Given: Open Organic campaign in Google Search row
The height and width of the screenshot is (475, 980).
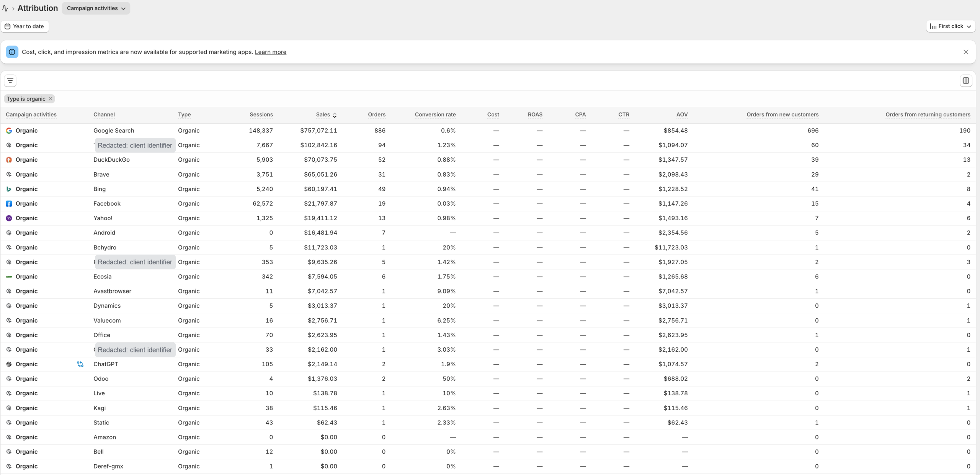Looking at the screenshot, I should 26,131.
